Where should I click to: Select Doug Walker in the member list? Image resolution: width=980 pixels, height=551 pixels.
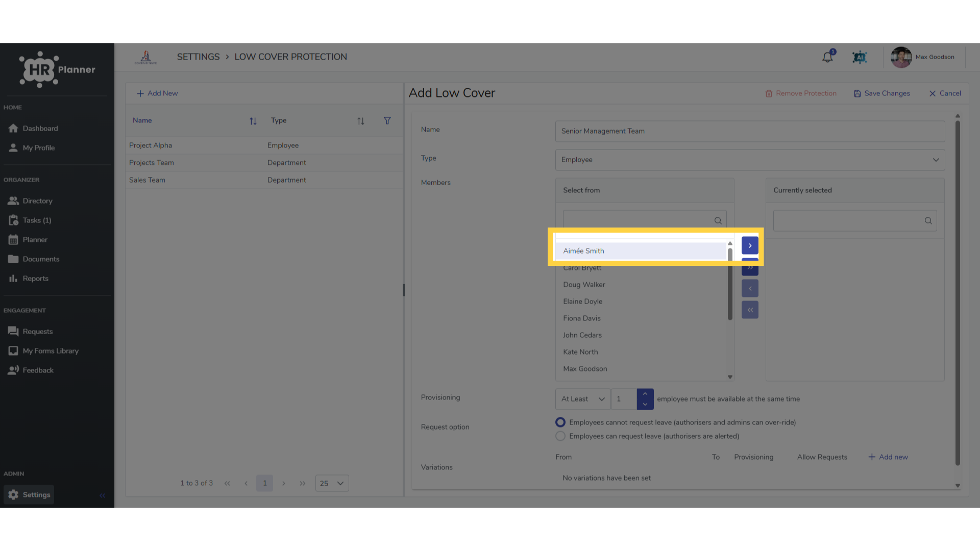click(641, 285)
